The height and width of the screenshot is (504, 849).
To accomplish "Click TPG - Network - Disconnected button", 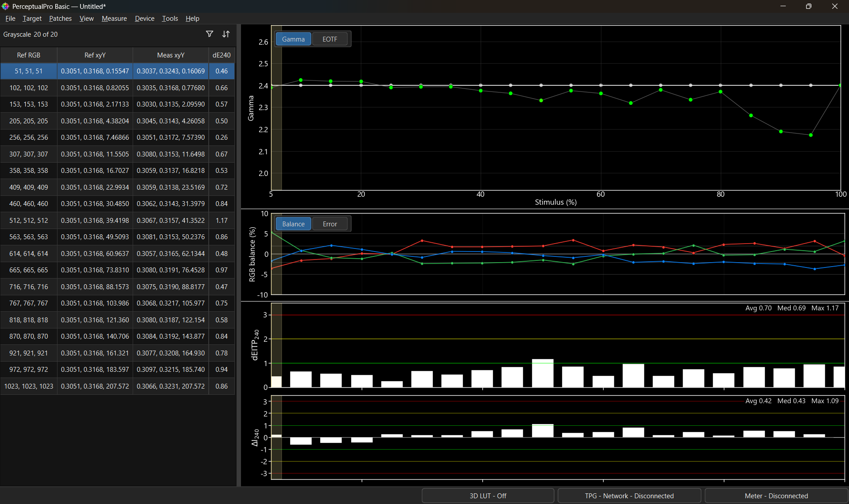I will pyautogui.click(x=629, y=496).
